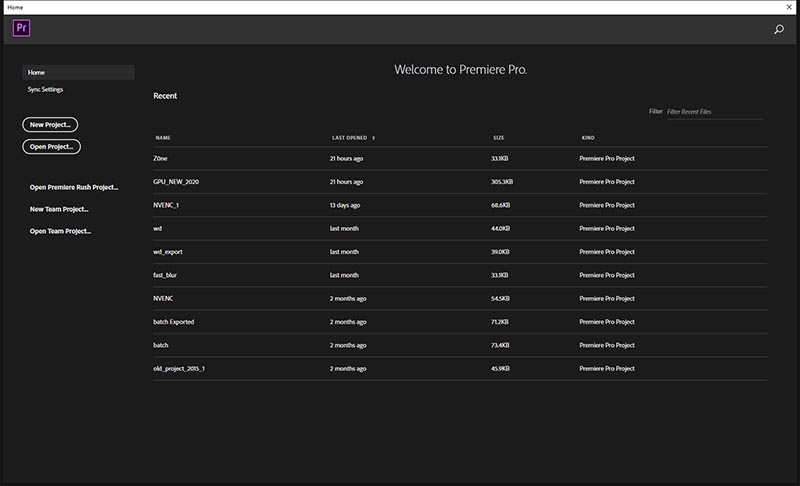This screenshot has height=486, width=800.
Task: Click the Premiere Pro logo icon
Action: (21, 28)
